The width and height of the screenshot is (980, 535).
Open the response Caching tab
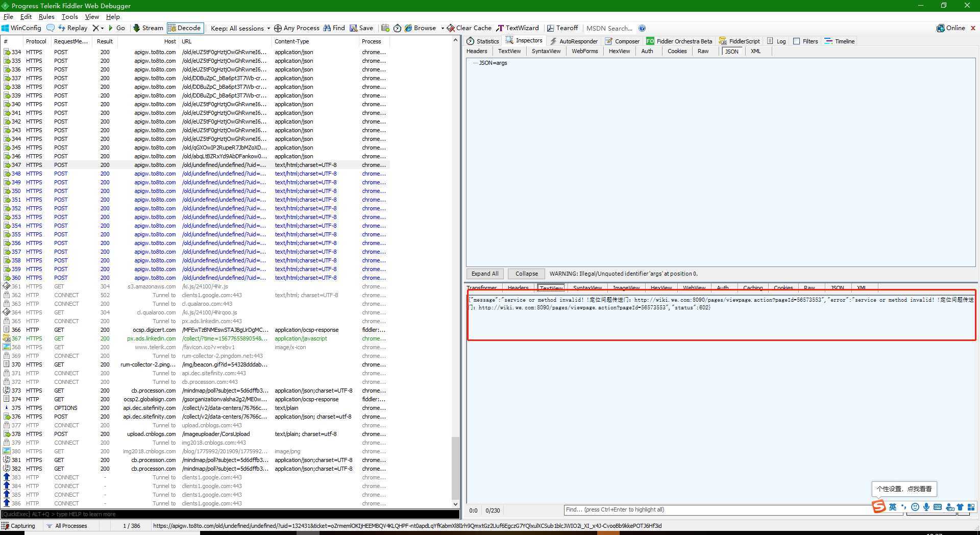click(x=753, y=288)
